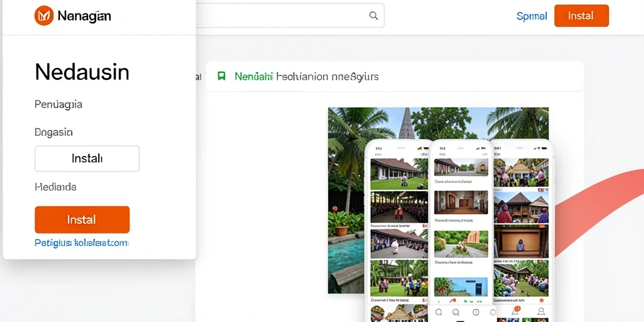Select the Dogasin item in sidebar
Viewport: 644px width, 322px height.
coord(54,132)
